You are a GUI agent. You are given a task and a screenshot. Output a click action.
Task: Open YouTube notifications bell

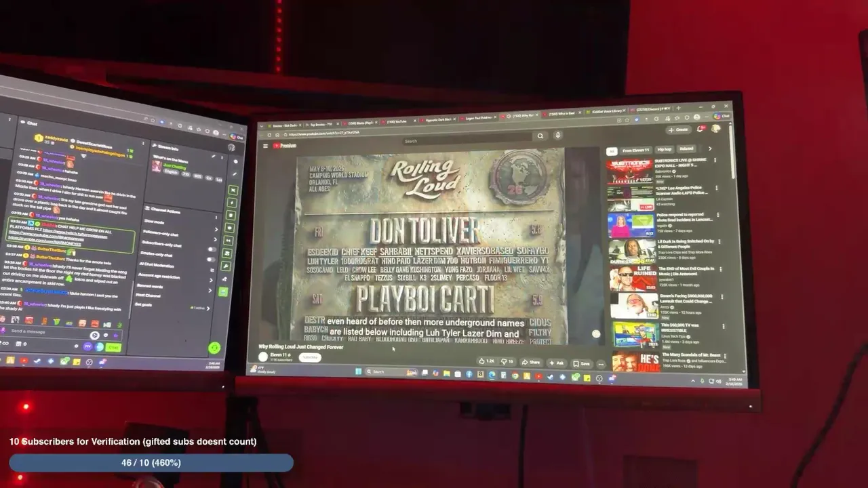point(701,128)
